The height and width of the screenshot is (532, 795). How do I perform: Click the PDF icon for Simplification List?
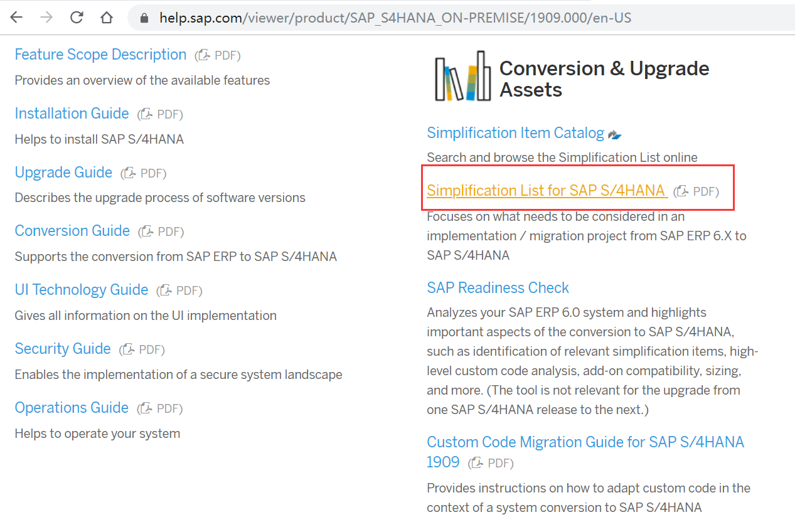pos(681,191)
